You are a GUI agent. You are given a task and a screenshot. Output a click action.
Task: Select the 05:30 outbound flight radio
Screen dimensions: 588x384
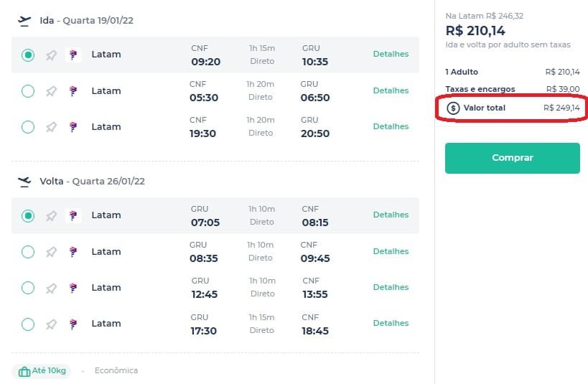28,91
